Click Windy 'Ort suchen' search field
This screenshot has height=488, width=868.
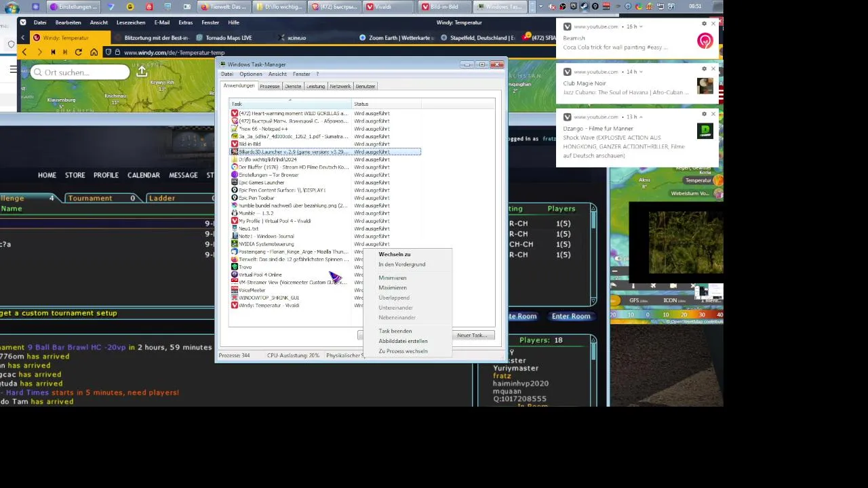point(80,73)
